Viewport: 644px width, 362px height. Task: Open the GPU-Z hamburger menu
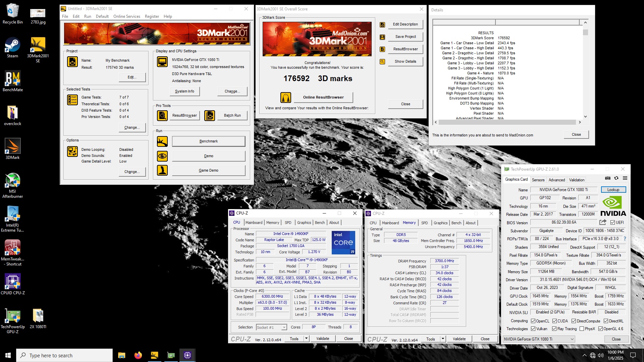[x=625, y=178]
